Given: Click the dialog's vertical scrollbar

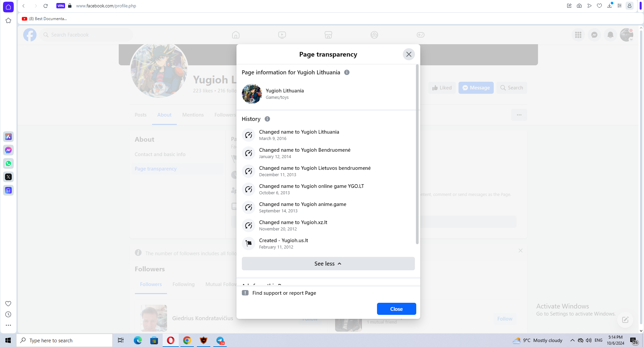Looking at the screenshot, I should tap(417, 154).
